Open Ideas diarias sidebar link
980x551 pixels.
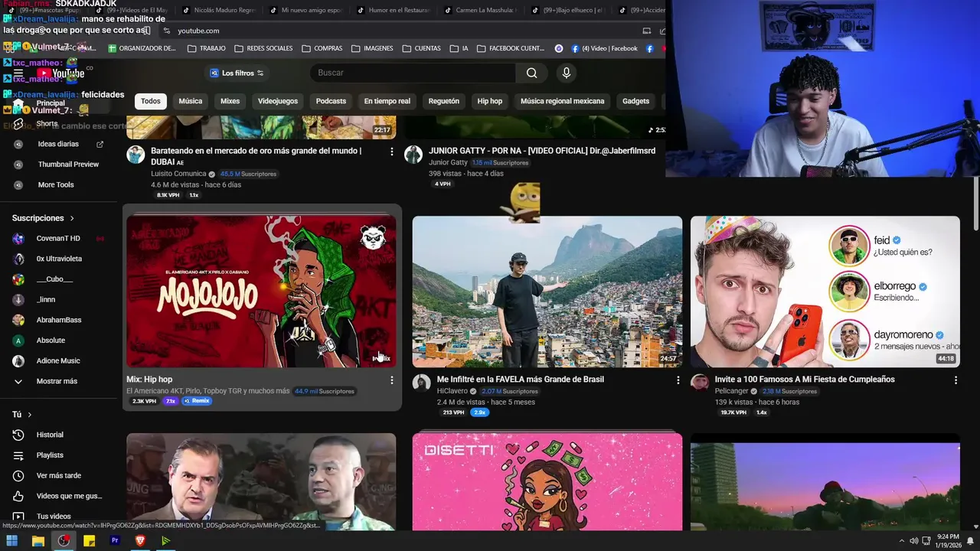(57, 144)
